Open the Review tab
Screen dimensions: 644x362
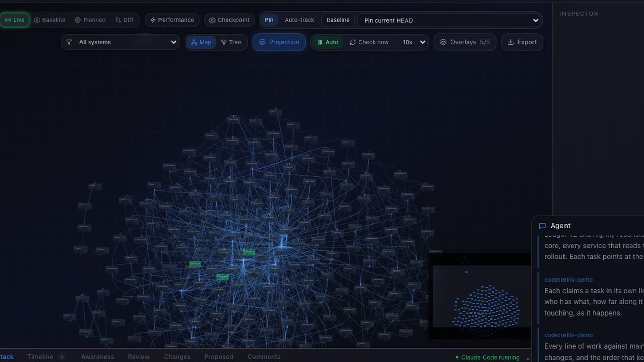(139, 357)
